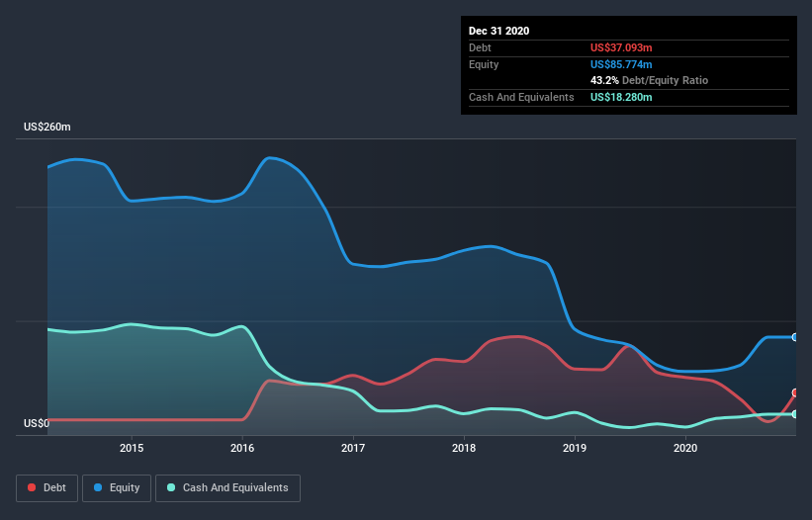Click the Equity row label in tooltip
Image resolution: width=812 pixels, height=520 pixels.
click(x=484, y=64)
